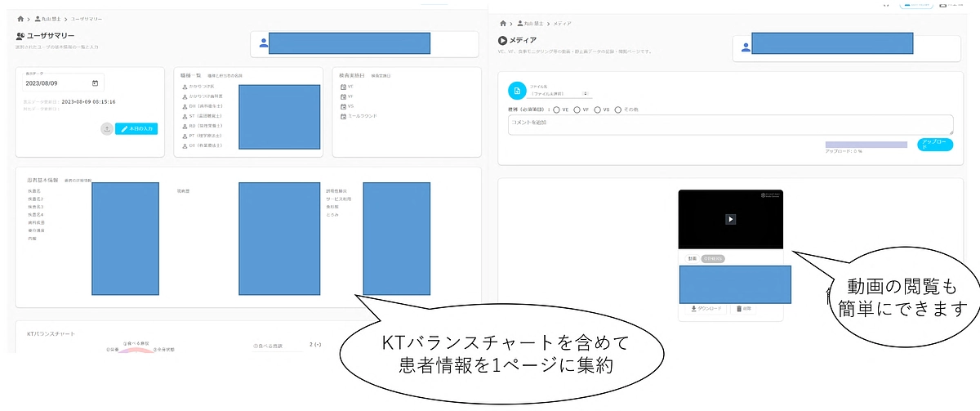Click person icon beside PT（理学療法士）
Viewport: 980px width, 411px height.
pyautogui.click(x=185, y=136)
